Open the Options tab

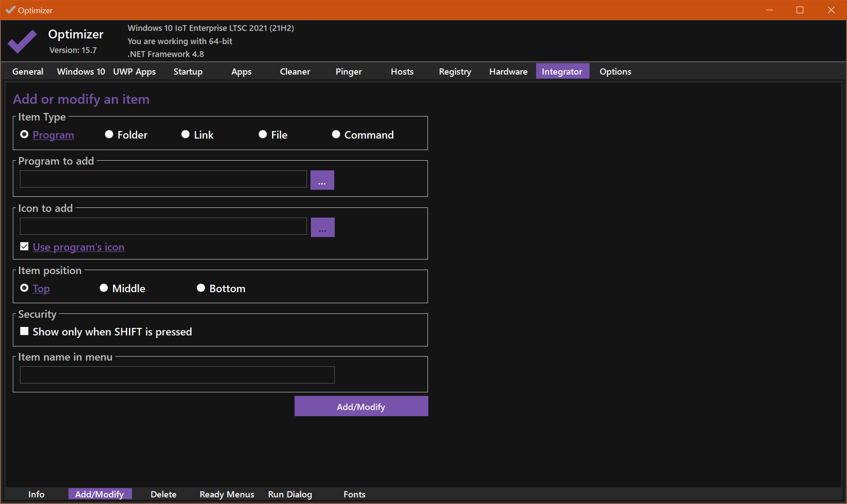tap(615, 71)
